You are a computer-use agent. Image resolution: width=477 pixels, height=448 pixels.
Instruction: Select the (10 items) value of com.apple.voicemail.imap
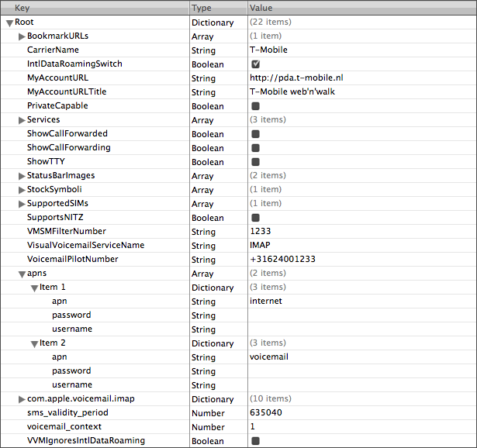click(271, 398)
